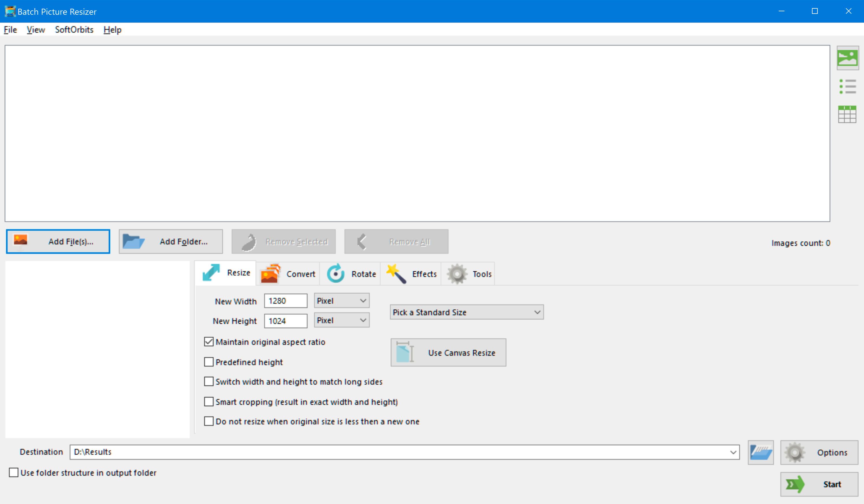The image size is (864, 504).
Task: Open the Rotate tab
Action: (351, 274)
